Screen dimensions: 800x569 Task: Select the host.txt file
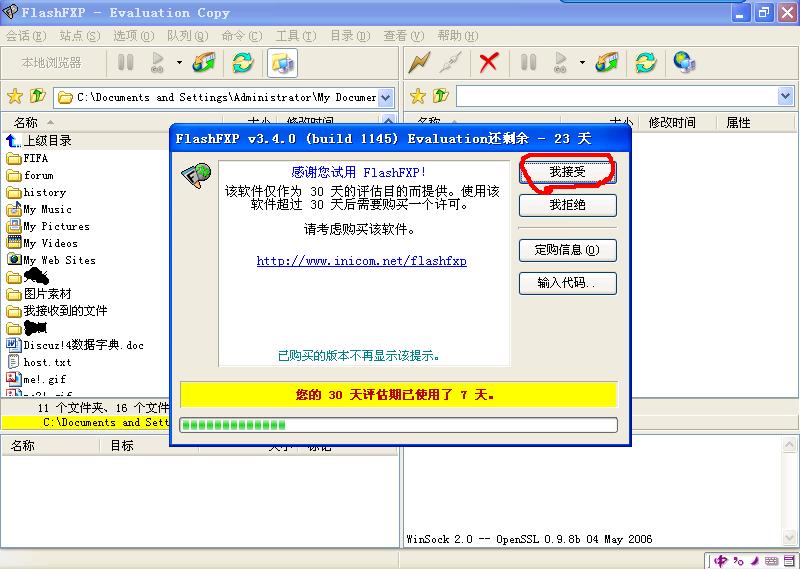tap(39, 362)
